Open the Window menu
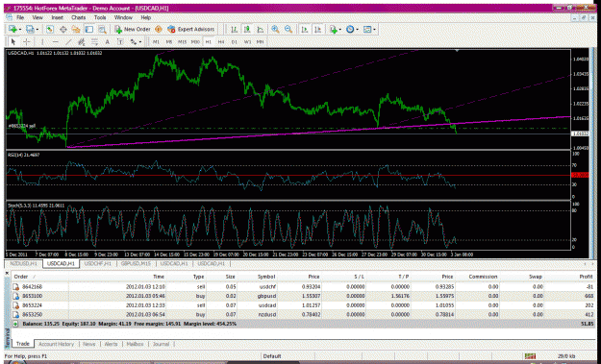Screen dimensions: 601x364 (123, 17)
